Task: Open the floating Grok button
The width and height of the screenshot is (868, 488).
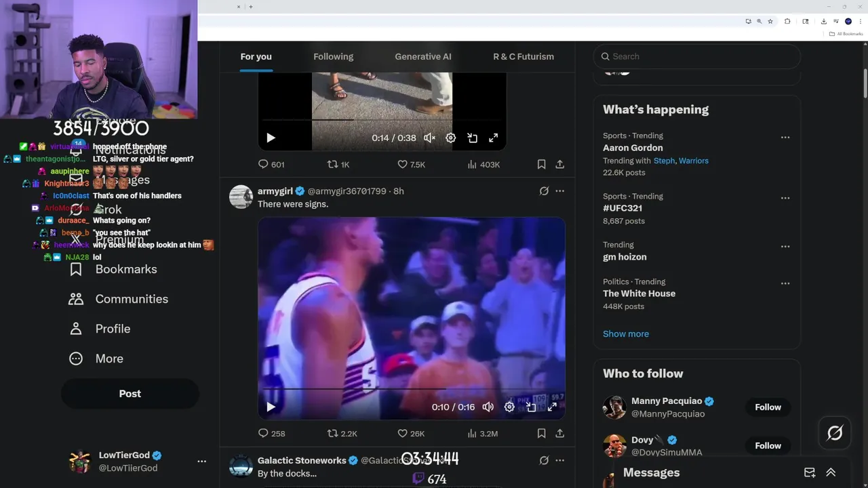Action: [x=835, y=433]
